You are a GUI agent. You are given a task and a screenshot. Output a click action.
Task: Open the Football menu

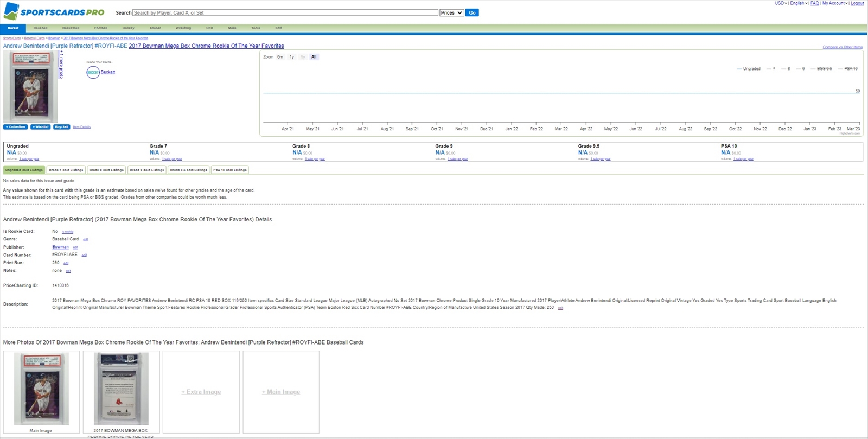[x=100, y=28]
